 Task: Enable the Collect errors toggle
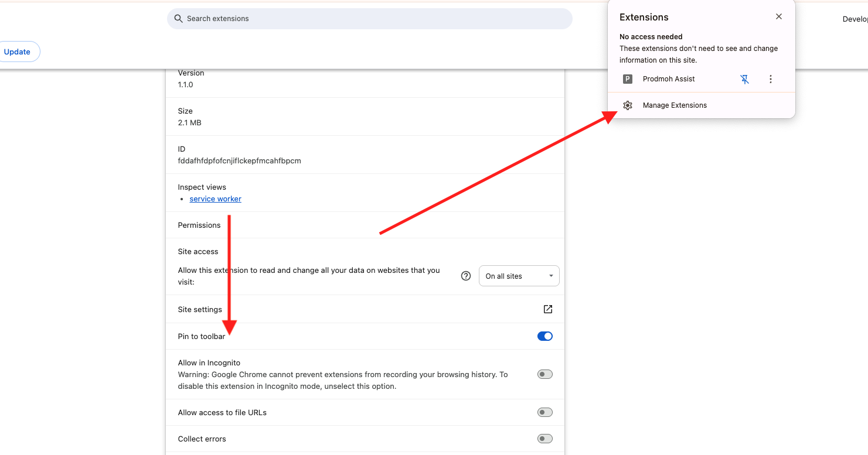point(544,438)
